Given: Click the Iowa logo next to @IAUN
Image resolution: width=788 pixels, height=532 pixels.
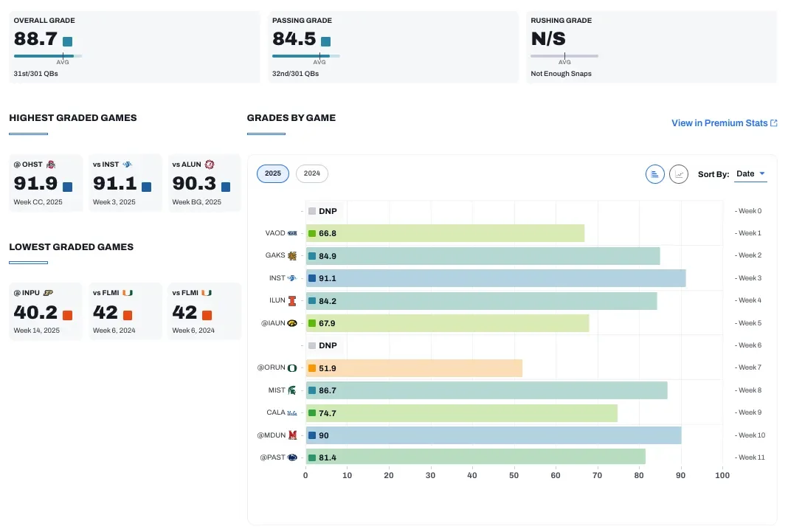Looking at the screenshot, I should (x=292, y=322).
